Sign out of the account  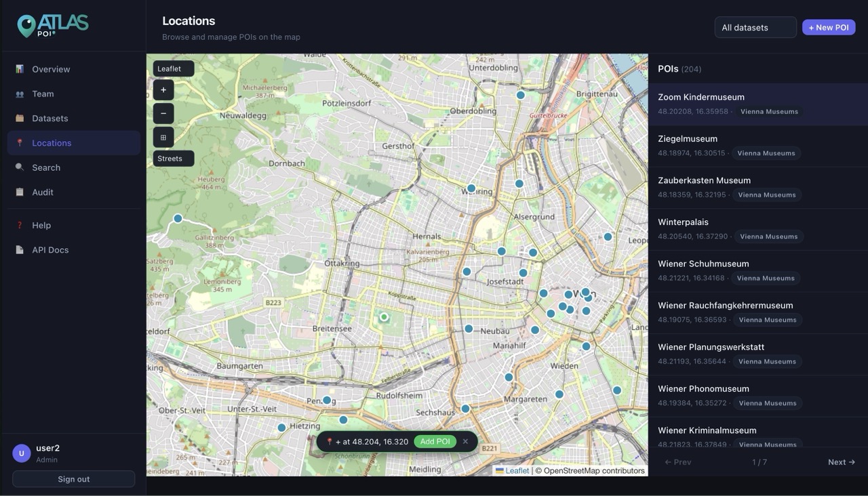pos(74,479)
